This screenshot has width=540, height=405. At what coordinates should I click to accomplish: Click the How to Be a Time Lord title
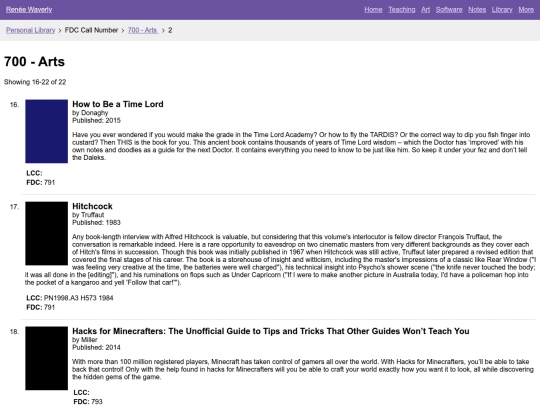[118, 104]
